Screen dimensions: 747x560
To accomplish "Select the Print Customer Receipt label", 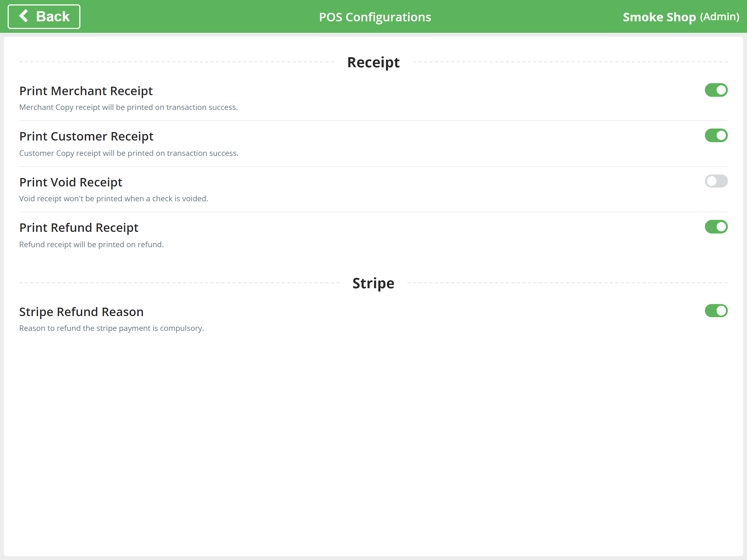I will pyautogui.click(x=86, y=136).
